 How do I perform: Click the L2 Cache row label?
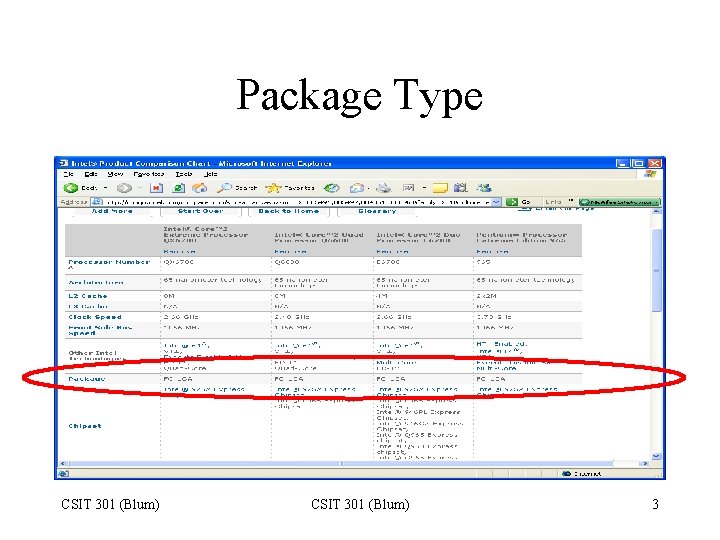click(x=88, y=296)
